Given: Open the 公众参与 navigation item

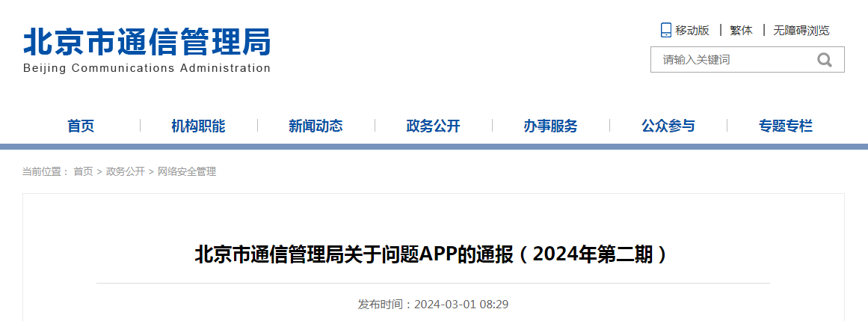Looking at the screenshot, I should tap(668, 126).
